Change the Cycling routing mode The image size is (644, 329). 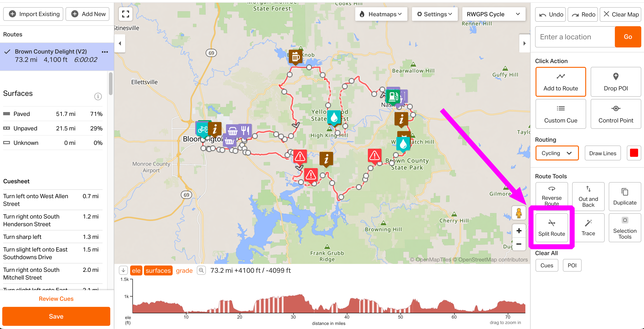click(x=557, y=153)
